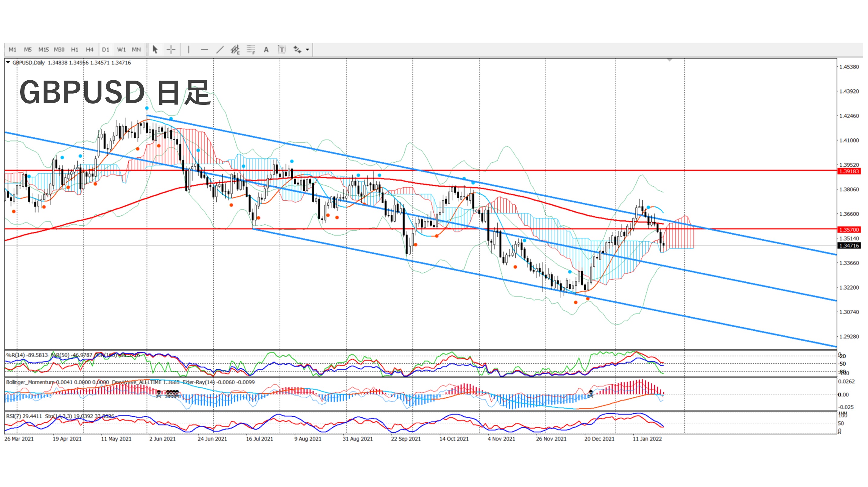This screenshot has height=487, width=868.
Task: Pick the trendline drawing tool
Action: [220, 50]
